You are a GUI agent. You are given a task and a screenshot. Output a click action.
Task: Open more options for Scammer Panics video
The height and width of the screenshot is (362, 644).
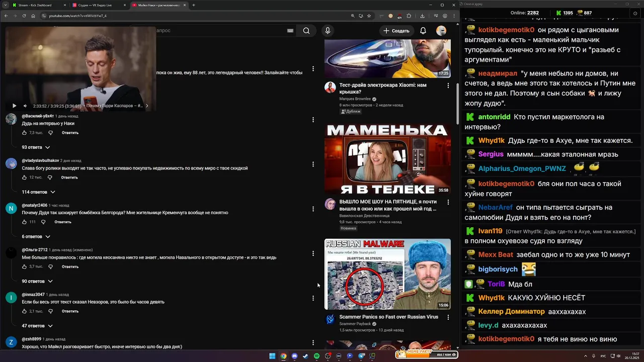tap(448, 317)
